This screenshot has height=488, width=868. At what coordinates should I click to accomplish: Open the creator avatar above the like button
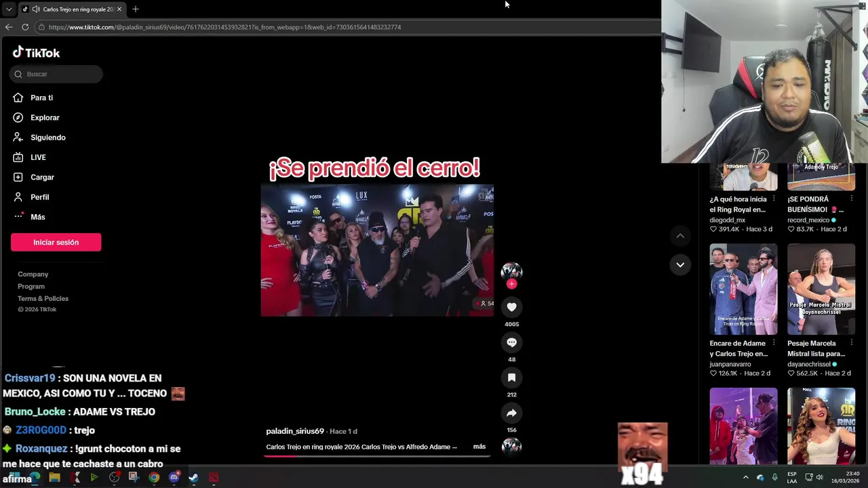(x=511, y=271)
